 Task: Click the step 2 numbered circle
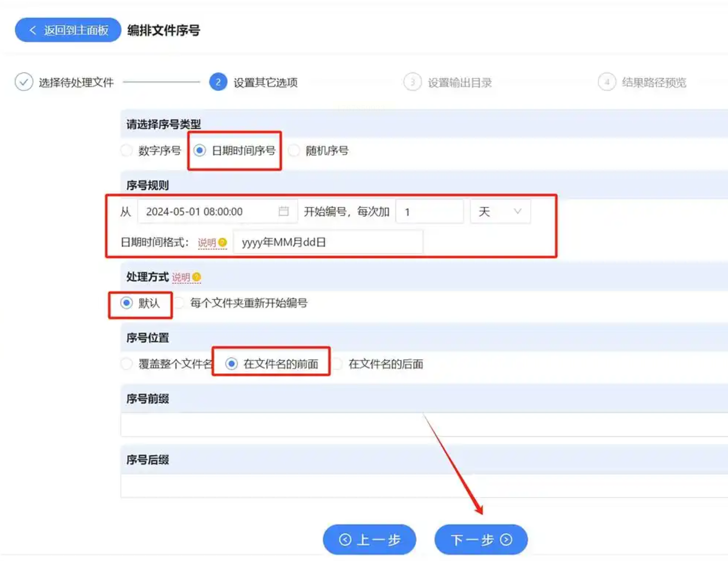point(218,82)
